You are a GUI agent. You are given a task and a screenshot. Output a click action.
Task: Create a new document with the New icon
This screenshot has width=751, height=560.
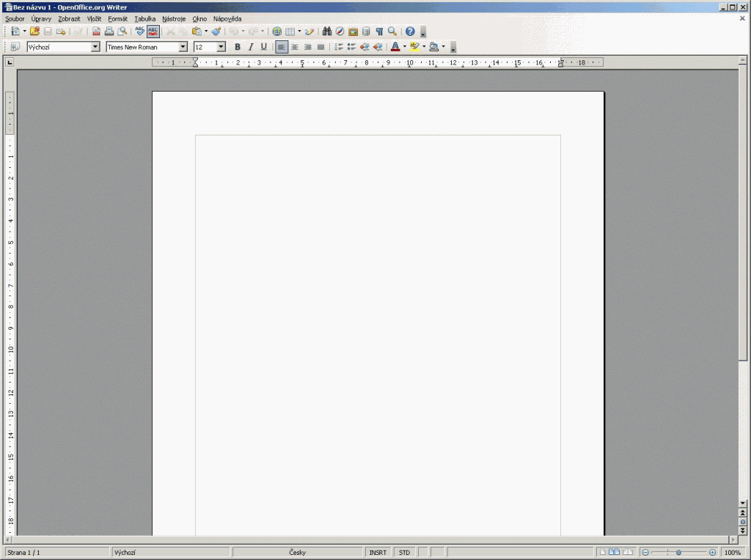(x=15, y=32)
